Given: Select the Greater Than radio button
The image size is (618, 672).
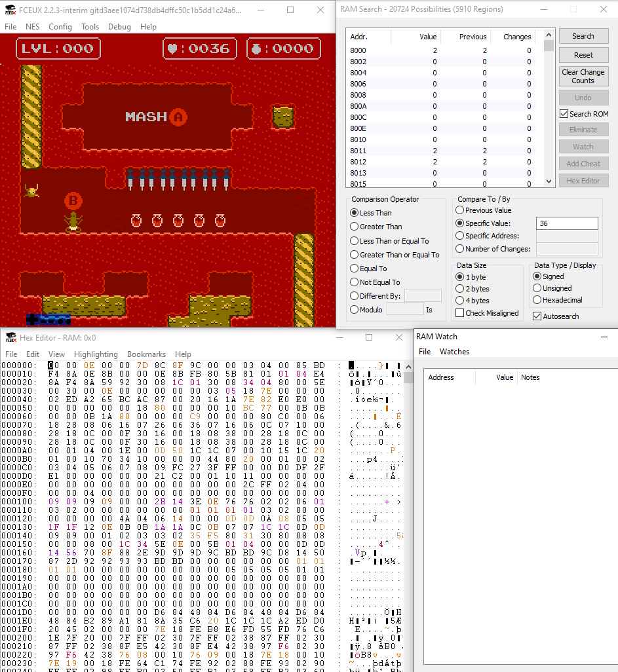Looking at the screenshot, I should [x=376, y=226].
